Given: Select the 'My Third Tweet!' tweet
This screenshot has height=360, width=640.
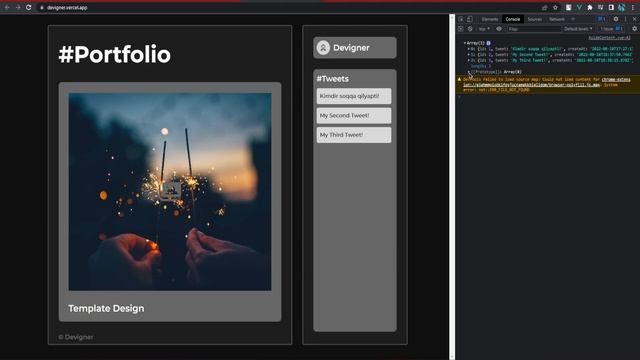Looking at the screenshot, I should (x=354, y=135).
